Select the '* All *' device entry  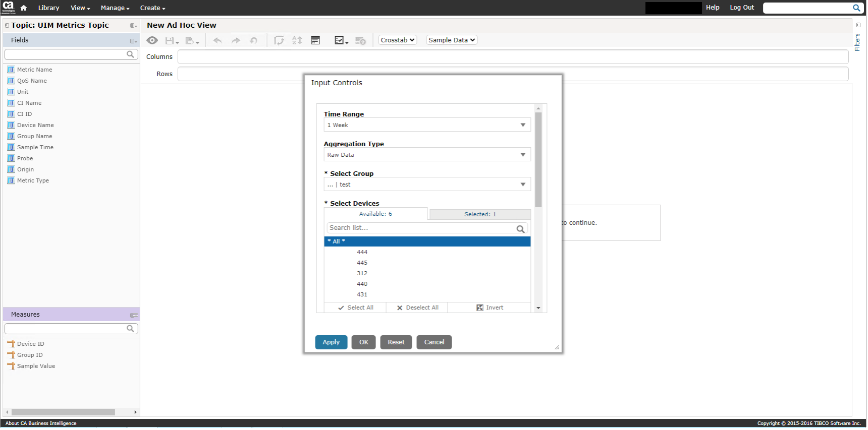point(426,241)
